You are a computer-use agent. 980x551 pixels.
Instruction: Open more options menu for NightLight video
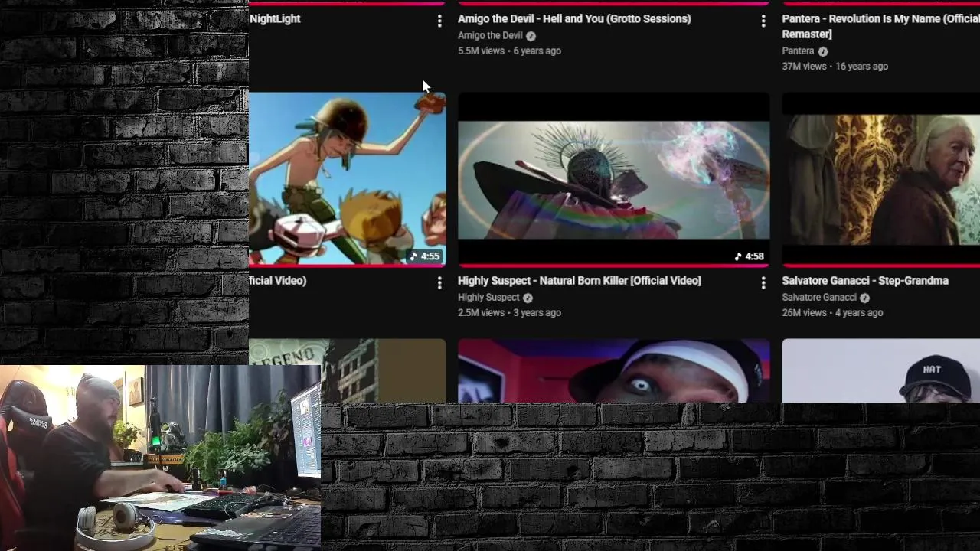click(439, 21)
